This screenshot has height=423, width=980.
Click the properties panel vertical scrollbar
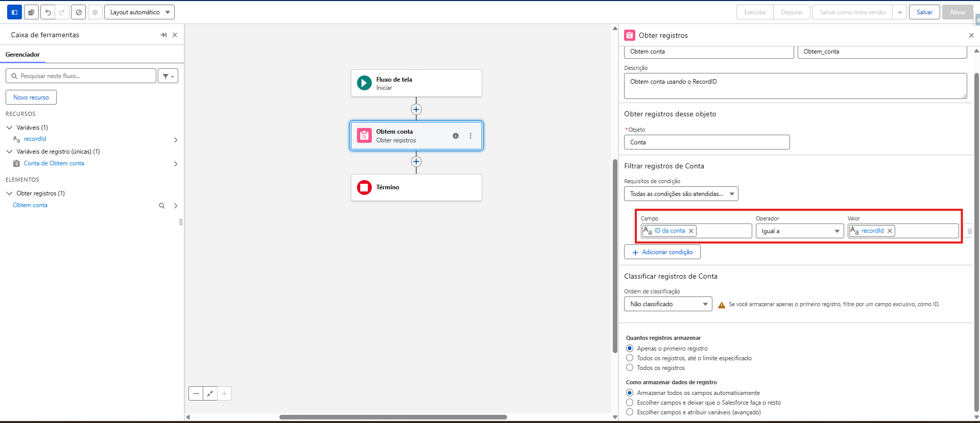(976, 242)
